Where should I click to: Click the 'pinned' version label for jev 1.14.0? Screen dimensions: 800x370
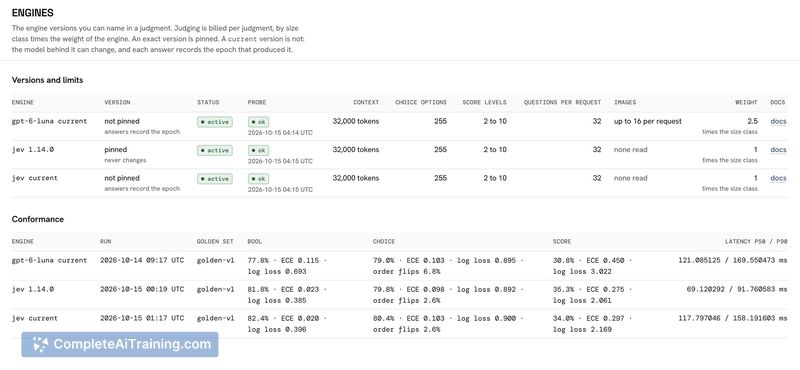(x=116, y=150)
